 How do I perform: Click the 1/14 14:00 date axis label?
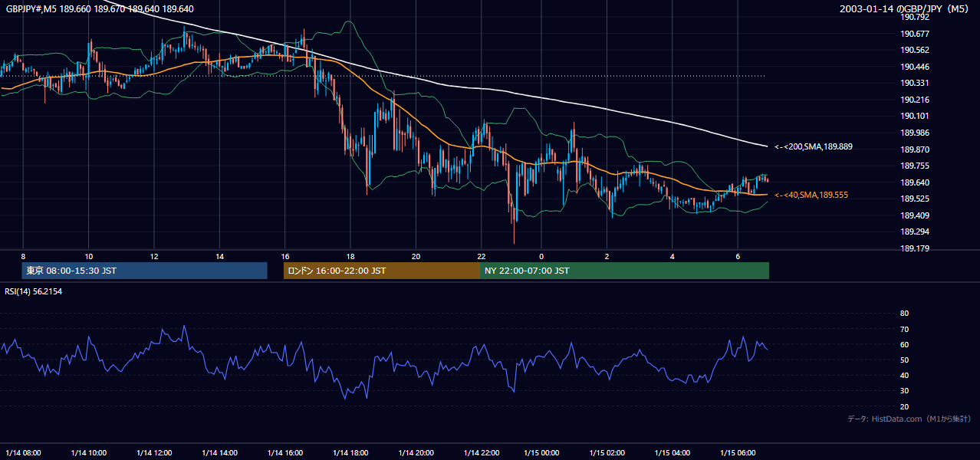(220, 452)
